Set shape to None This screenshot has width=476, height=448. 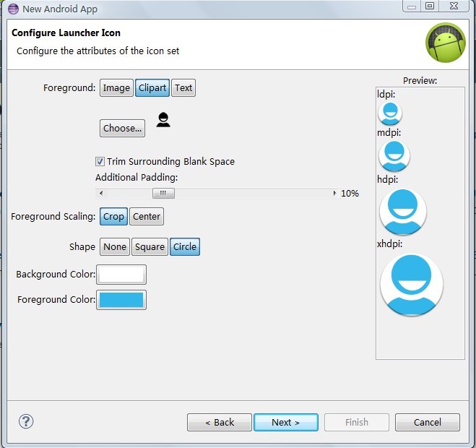point(115,246)
